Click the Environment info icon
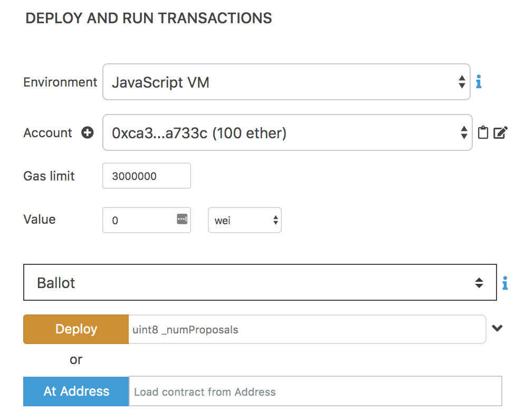The height and width of the screenshot is (420, 515). coord(479,82)
